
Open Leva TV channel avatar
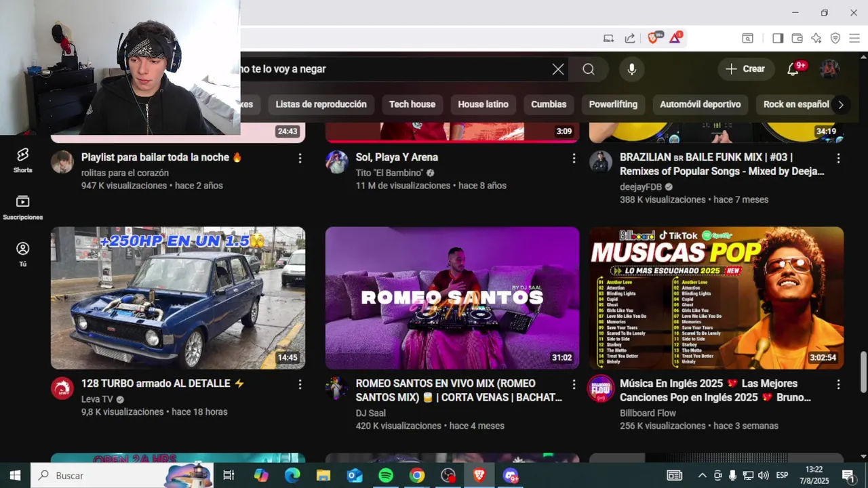(62, 388)
